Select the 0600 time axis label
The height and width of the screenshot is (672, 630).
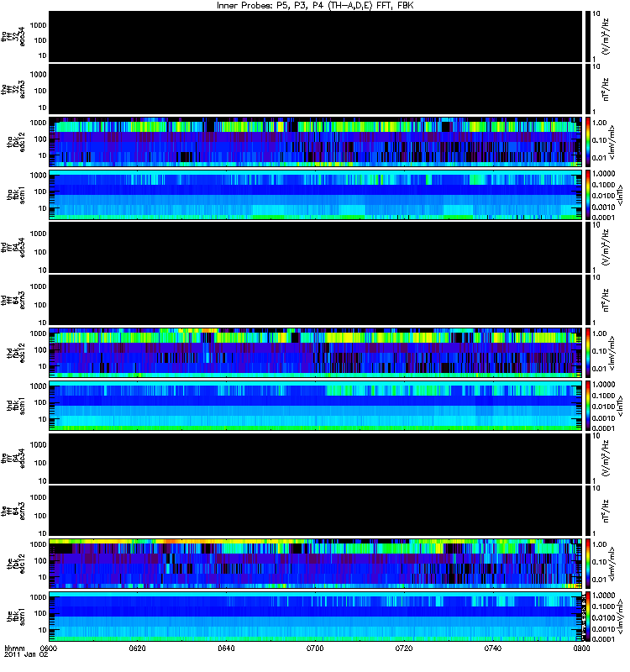pos(48,648)
